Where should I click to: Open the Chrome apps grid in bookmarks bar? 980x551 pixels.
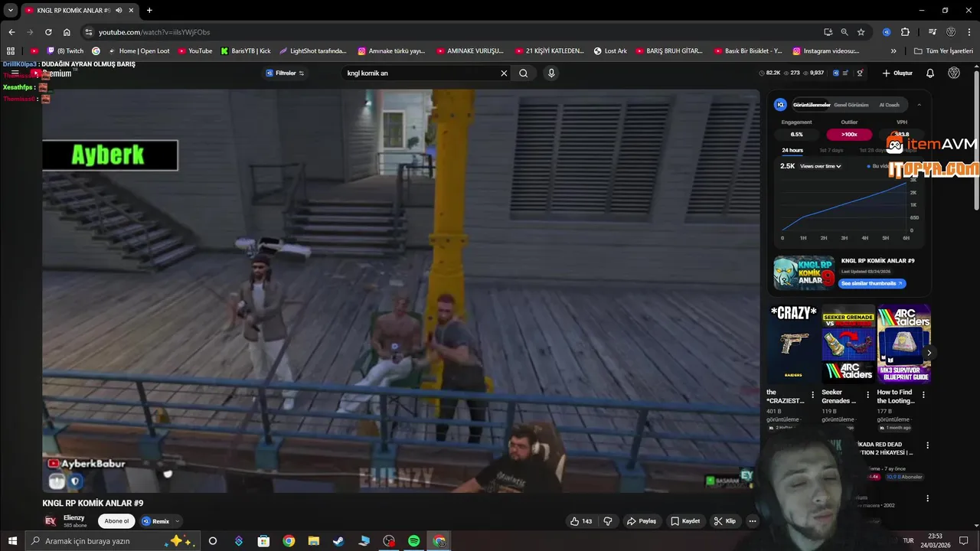point(11,51)
